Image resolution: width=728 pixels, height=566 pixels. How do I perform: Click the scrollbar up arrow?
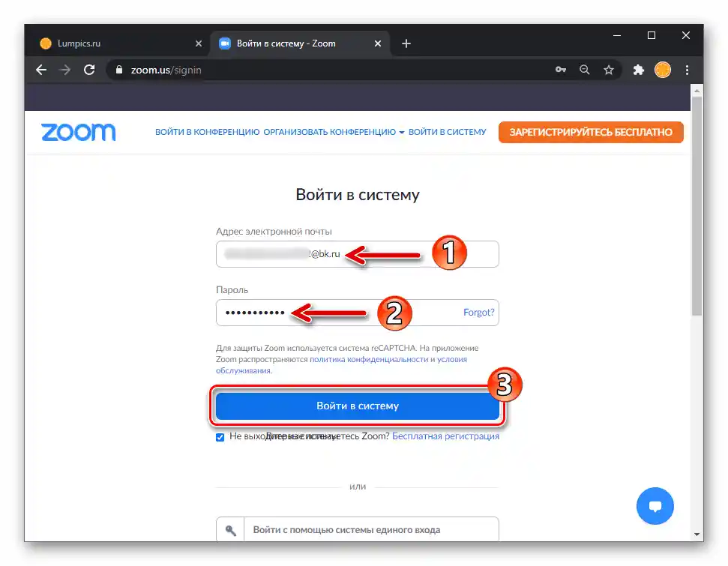click(x=697, y=91)
